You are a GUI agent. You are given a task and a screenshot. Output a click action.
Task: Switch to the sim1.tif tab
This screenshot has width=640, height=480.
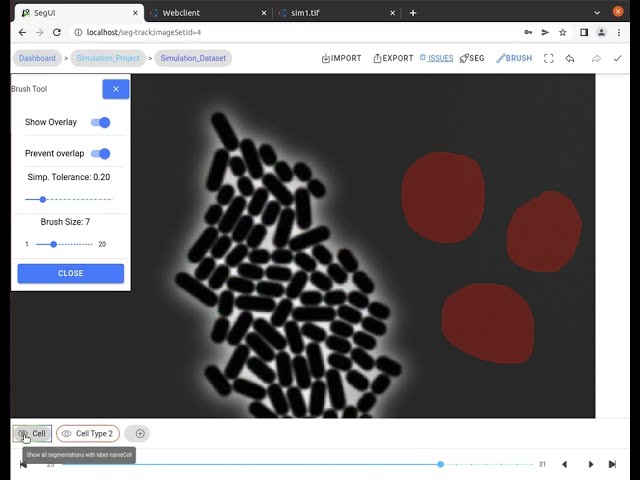(x=338, y=13)
